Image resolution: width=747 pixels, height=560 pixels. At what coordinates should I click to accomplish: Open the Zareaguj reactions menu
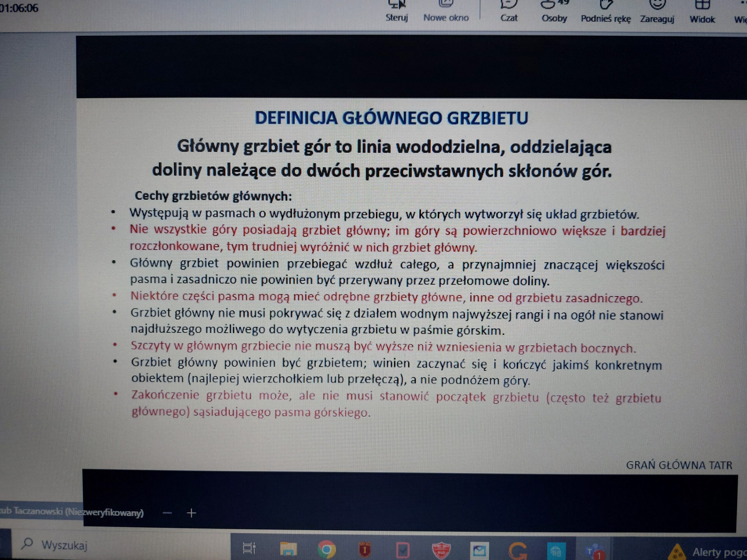click(657, 12)
